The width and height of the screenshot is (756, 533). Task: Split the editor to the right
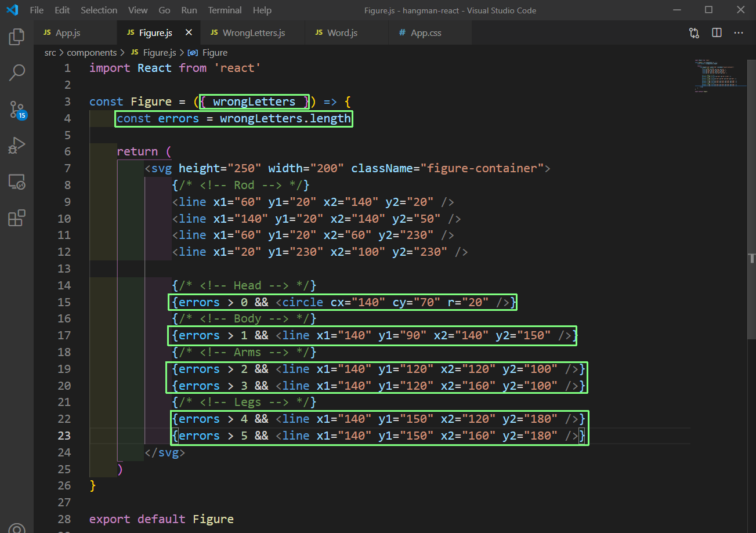(x=717, y=33)
